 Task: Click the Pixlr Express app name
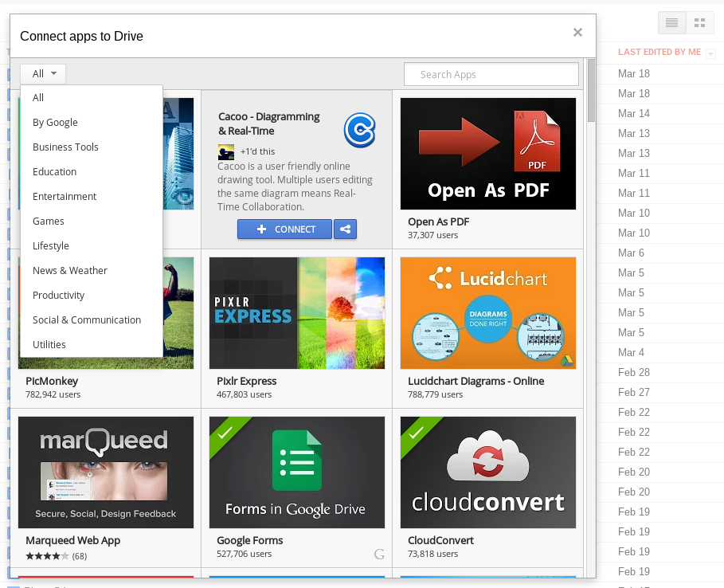tap(247, 381)
